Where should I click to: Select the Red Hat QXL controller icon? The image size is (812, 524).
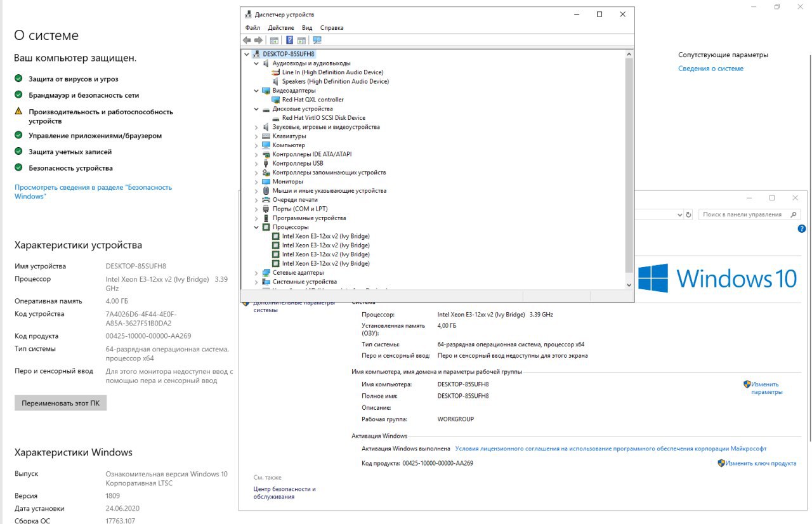point(275,100)
